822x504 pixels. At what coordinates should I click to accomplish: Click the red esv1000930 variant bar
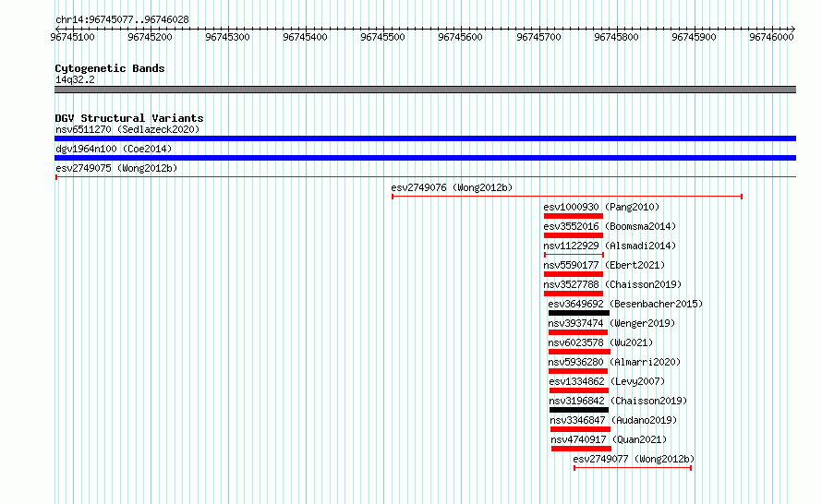click(x=574, y=216)
